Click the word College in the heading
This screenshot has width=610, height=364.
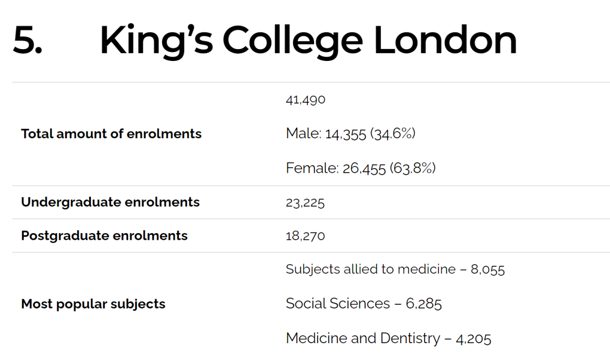[x=293, y=42]
